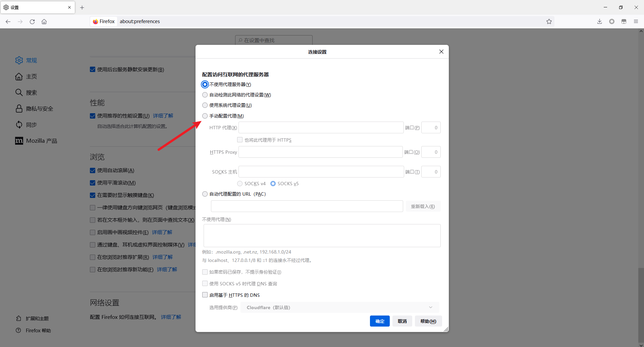This screenshot has height=347, width=644.
Task: Toggle 启用画中画视频控件 checkbox
Action: [x=93, y=232]
